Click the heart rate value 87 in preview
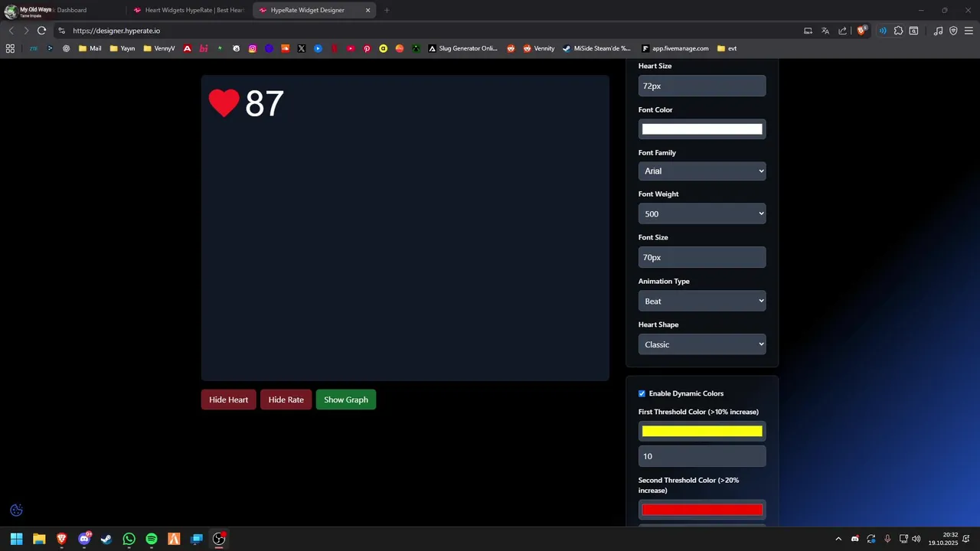Image resolution: width=980 pixels, height=551 pixels. tap(264, 103)
